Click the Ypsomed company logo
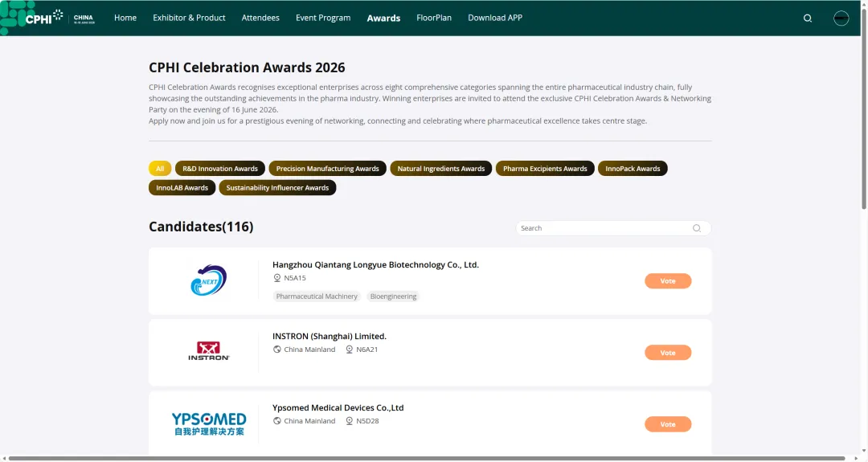 209,423
